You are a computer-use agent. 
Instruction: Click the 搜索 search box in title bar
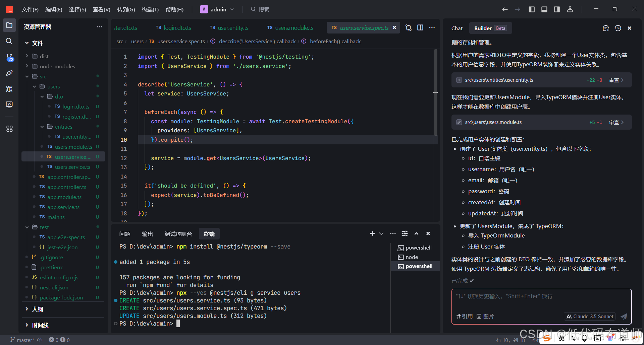pyautogui.click(x=260, y=9)
